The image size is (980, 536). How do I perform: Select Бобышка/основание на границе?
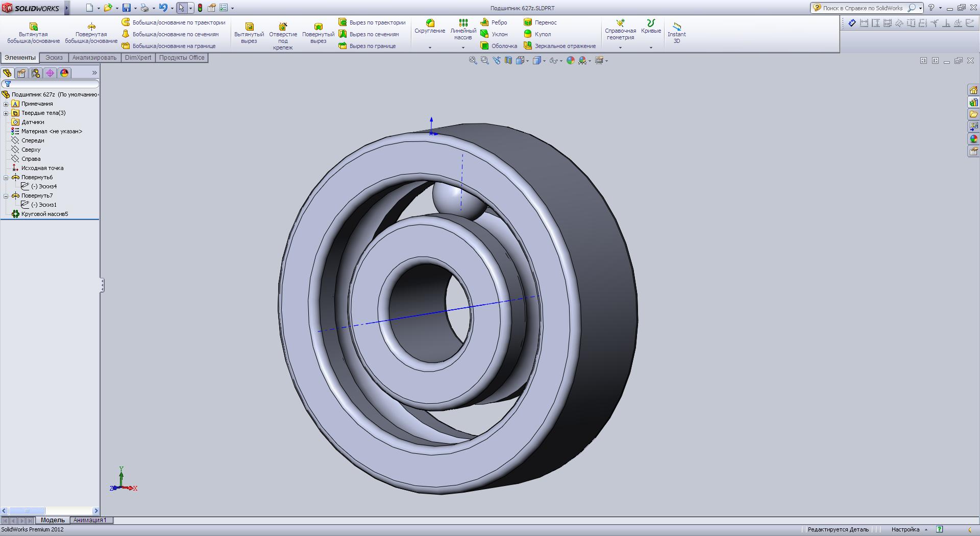[x=168, y=46]
